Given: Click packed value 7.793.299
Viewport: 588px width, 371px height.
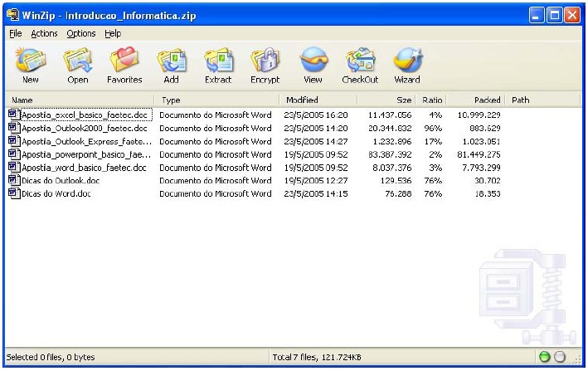Looking at the screenshot, I should (482, 168).
